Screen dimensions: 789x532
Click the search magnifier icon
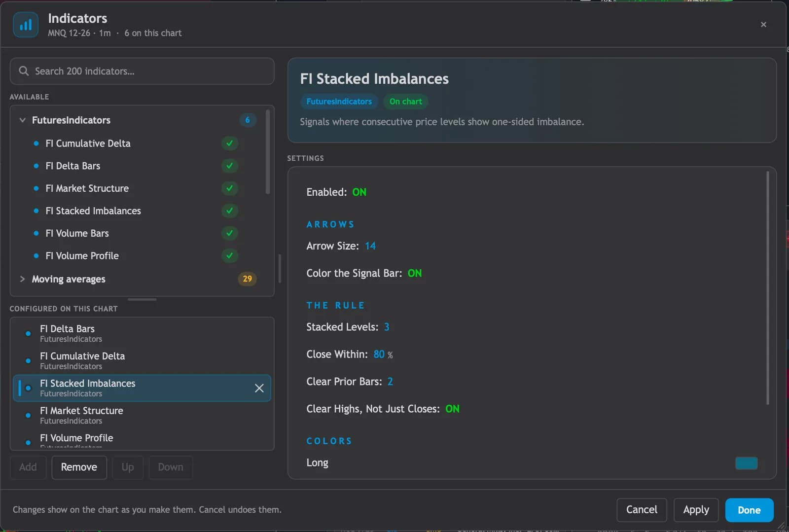[24, 71]
